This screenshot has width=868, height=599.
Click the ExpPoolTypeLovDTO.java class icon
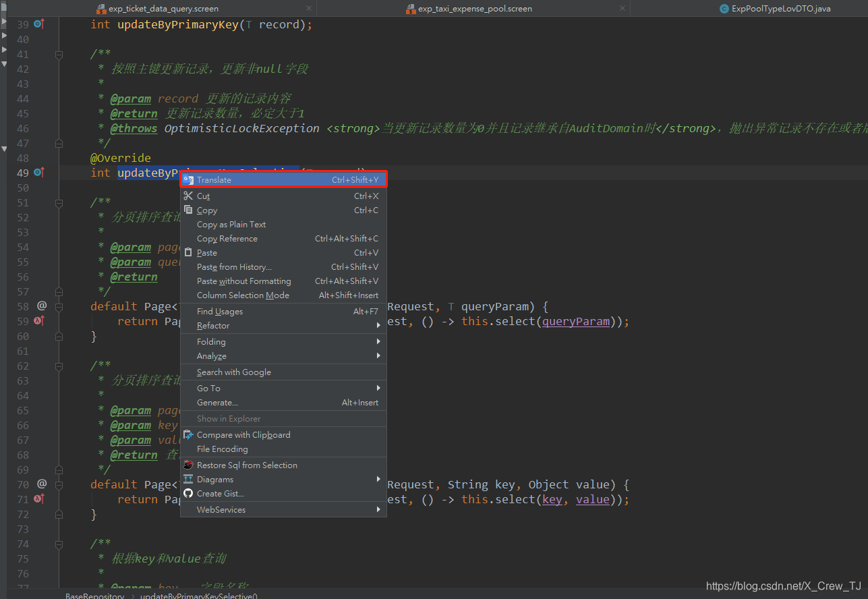[725, 9]
